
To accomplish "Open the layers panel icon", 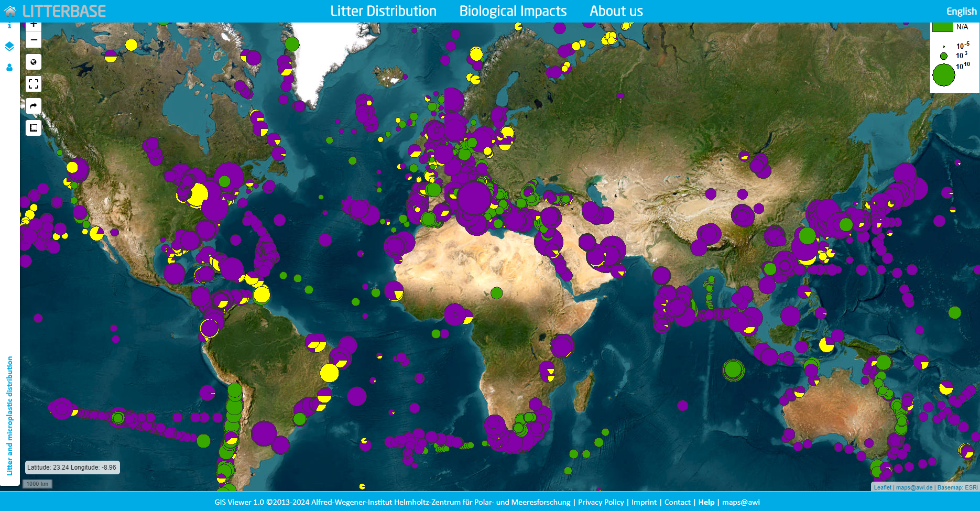I will 9,47.
